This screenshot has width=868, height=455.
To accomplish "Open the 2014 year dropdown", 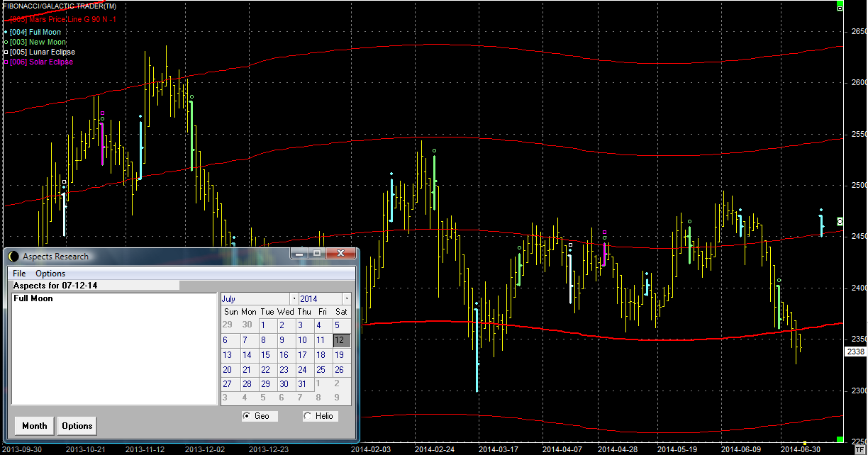I will click(324, 299).
